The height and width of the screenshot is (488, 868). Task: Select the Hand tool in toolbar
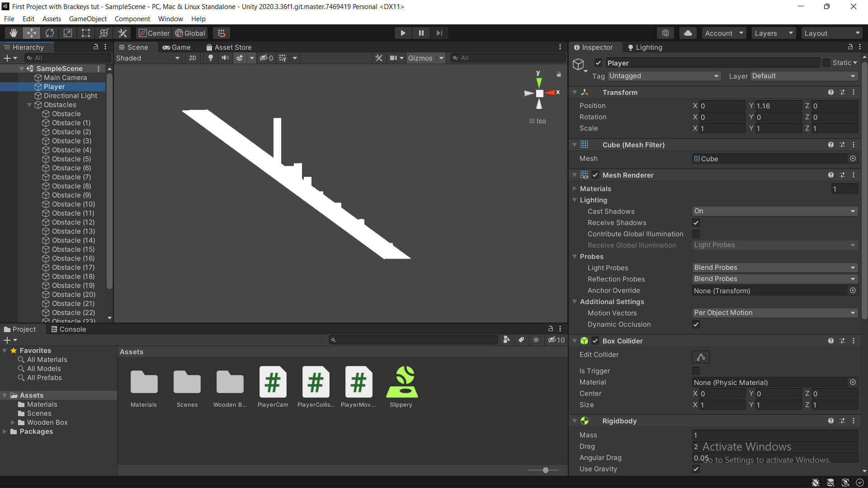click(14, 33)
